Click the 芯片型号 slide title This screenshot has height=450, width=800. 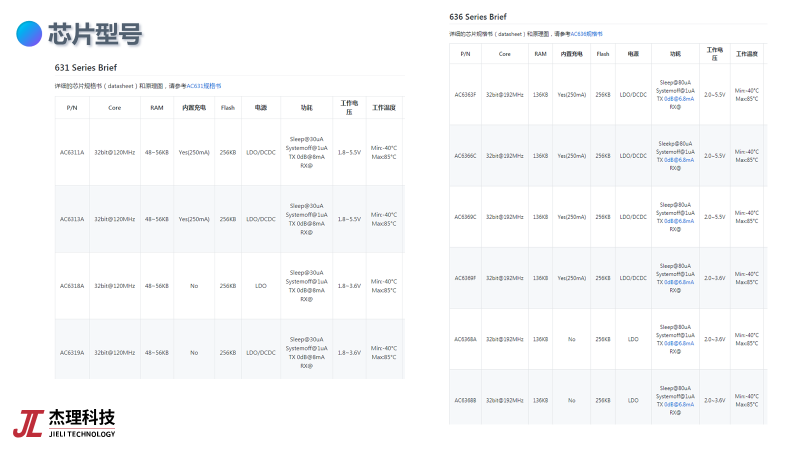tap(95, 34)
